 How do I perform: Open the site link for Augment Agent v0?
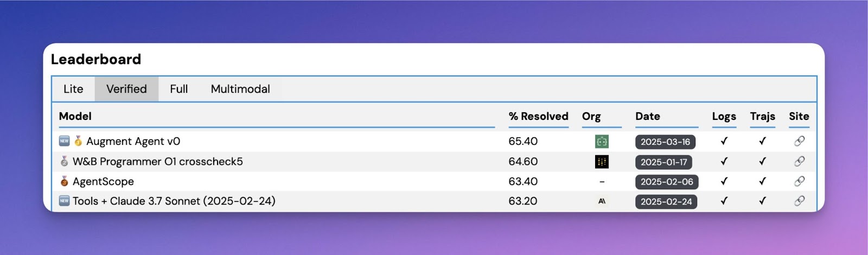[799, 141]
